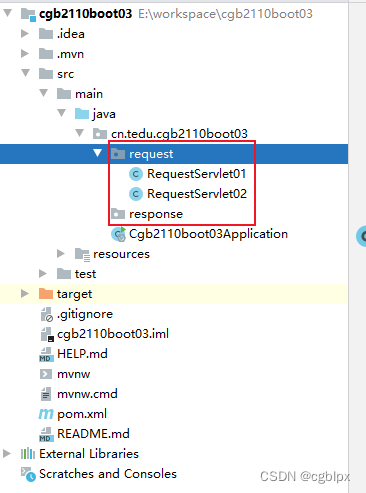Image resolution: width=366 pixels, height=493 pixels.
Task: Open the mvnw file
Action: (74, 374)
